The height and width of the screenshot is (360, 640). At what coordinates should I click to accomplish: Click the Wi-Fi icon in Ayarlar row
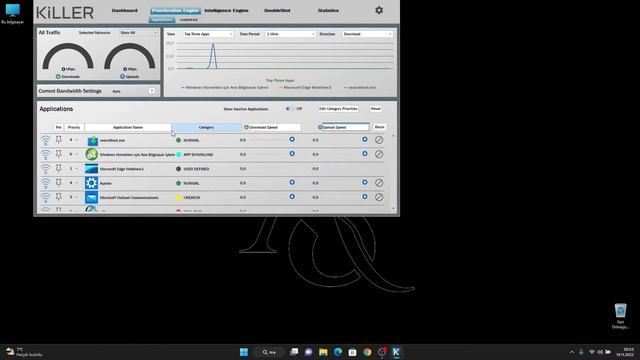(x=46, y=183)
